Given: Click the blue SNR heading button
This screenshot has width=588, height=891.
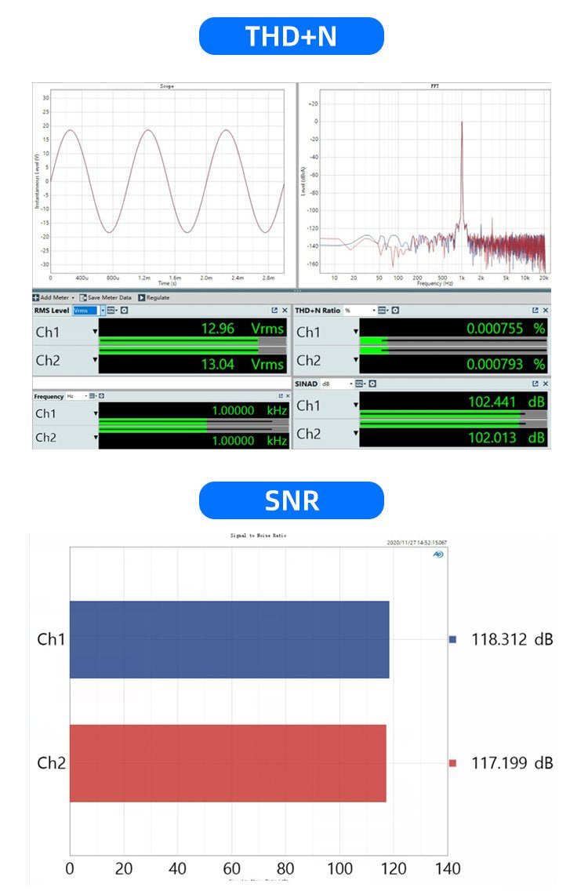Looking at the screenshot, I should (292, 500).
